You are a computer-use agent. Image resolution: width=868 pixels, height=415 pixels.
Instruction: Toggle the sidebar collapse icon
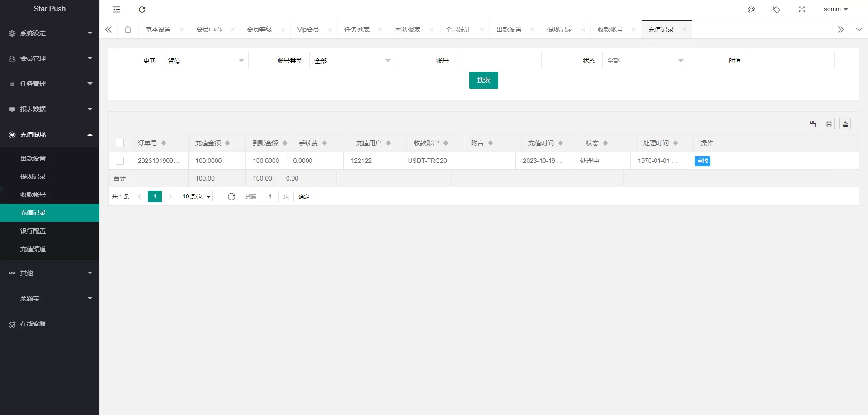coord(117,9)
